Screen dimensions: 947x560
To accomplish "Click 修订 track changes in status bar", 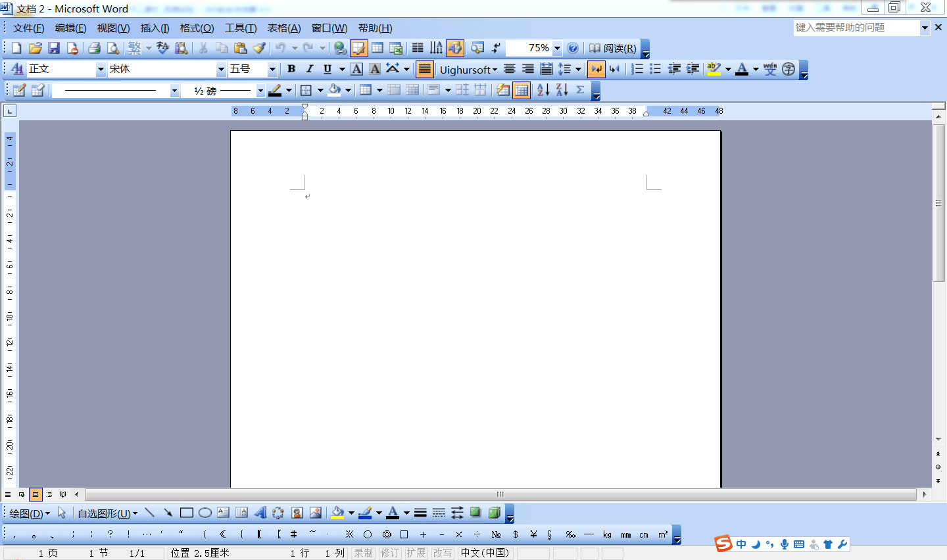I will point(390,553).
